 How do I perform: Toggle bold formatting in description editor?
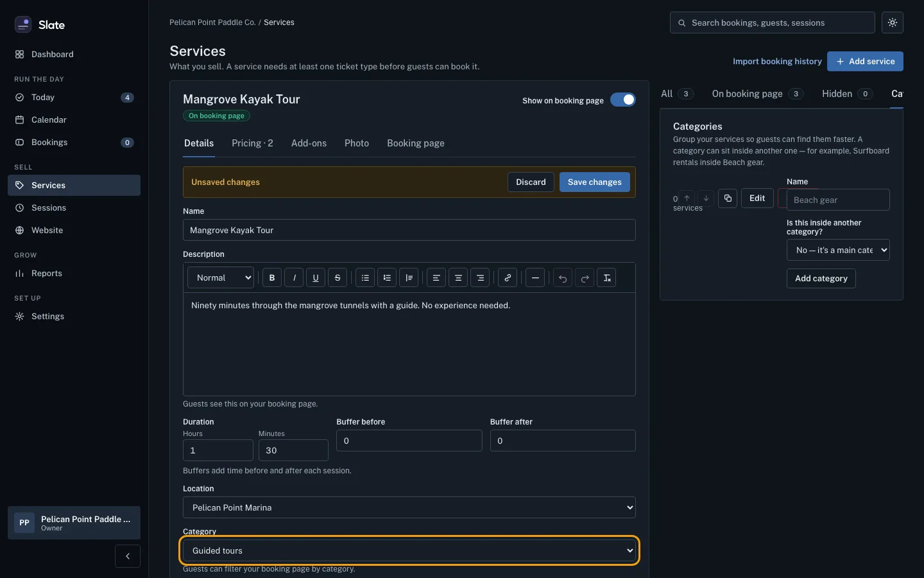coord(272,277)
